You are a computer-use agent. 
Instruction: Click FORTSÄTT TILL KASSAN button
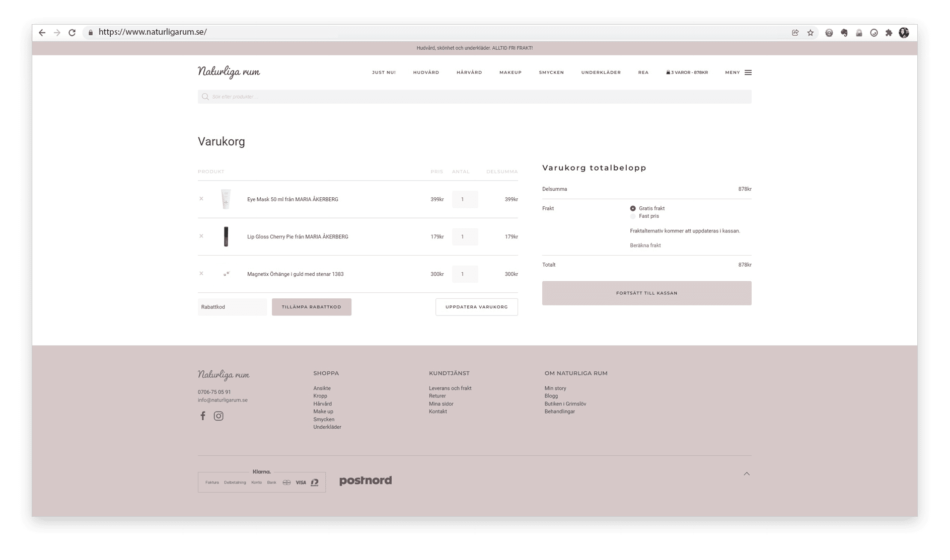coord(647,293)
